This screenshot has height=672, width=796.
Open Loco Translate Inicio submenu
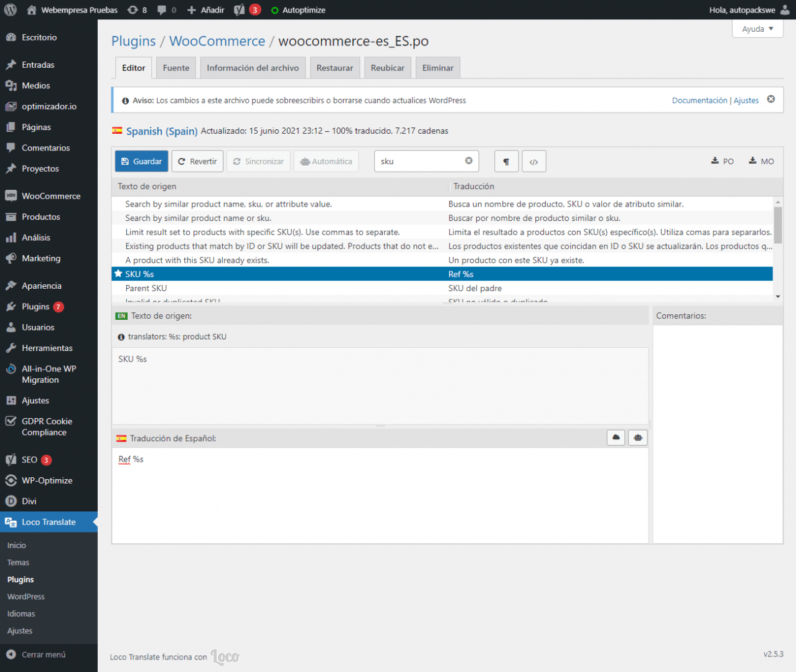click(17, 545)
